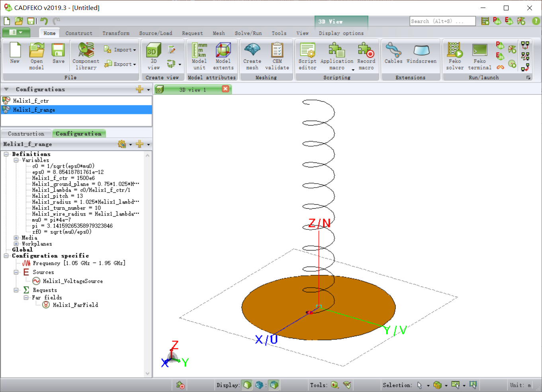This screenshot has width=542, height=392.
Task: Click the orange Altair infinity icon
Action: (500, 67)
